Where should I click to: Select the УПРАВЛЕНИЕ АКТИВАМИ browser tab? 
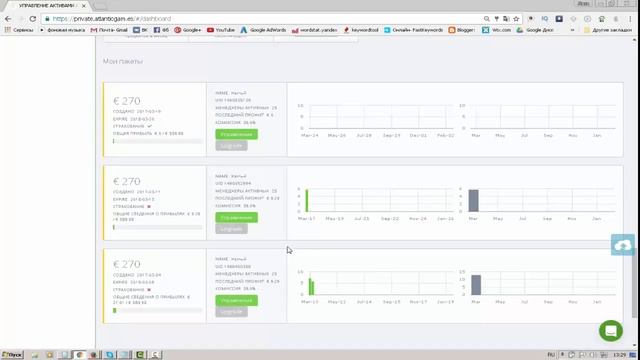(48, 6)
